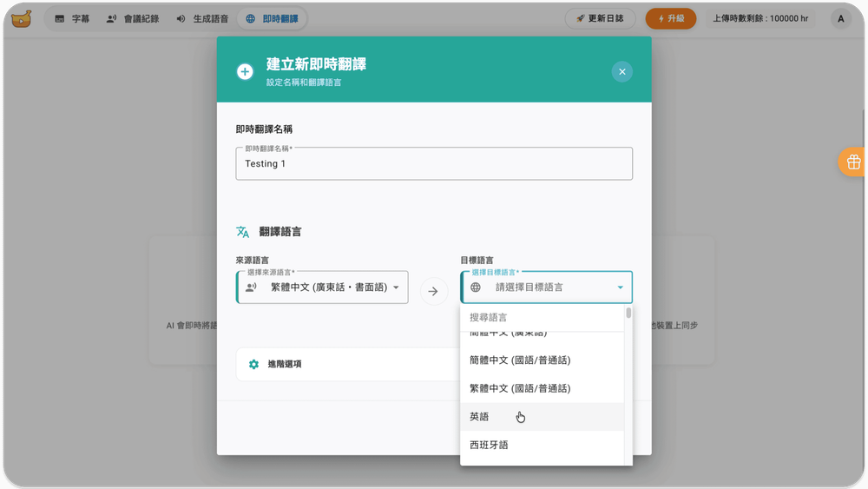Click the translate icon beside 翻譯語言

pyautogui.click(x=243, y=232)
